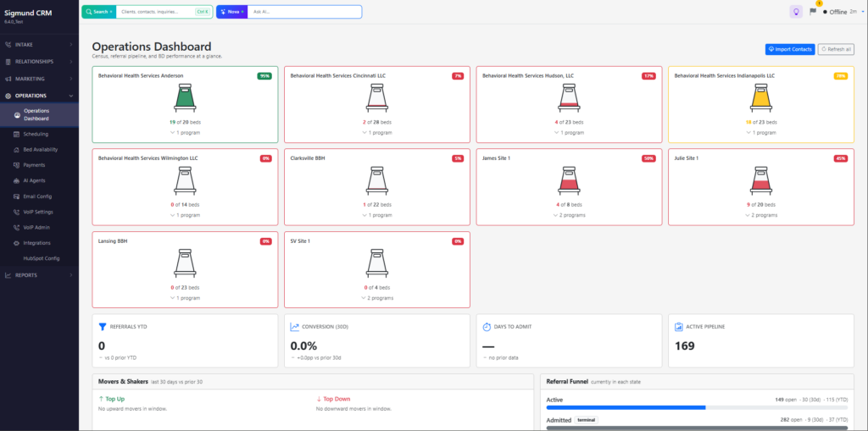The image size is (868, 431).
Task: Expand 1 program under Cincinnati LLC card
Action: pos(377,133)
